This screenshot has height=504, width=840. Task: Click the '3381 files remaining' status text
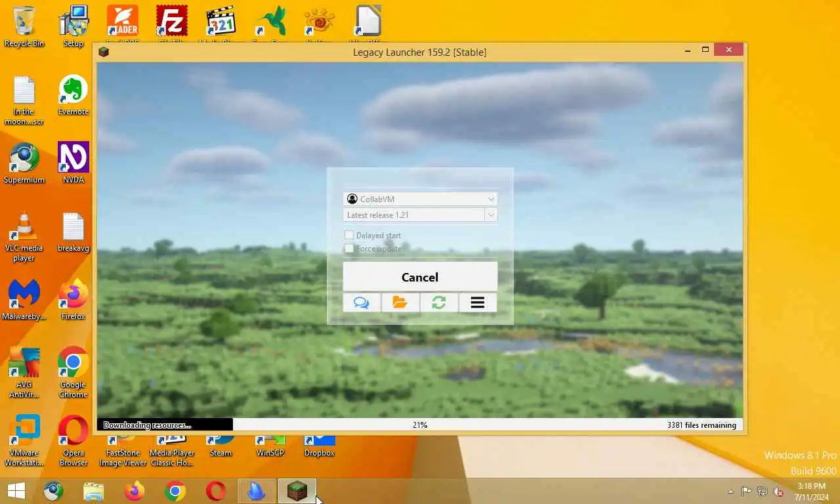click(x=702, y=425)
